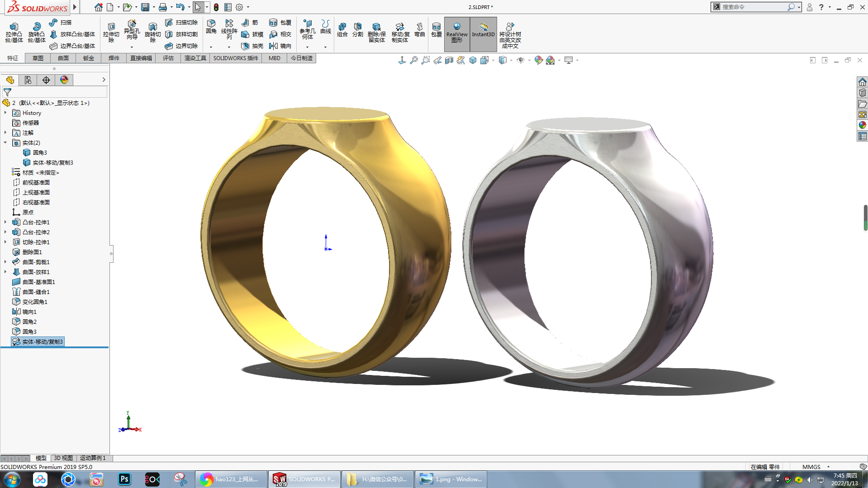Expand the 凸台-拉伸1 feature
Screen dimensions: 868x488
tap(5, 222)
